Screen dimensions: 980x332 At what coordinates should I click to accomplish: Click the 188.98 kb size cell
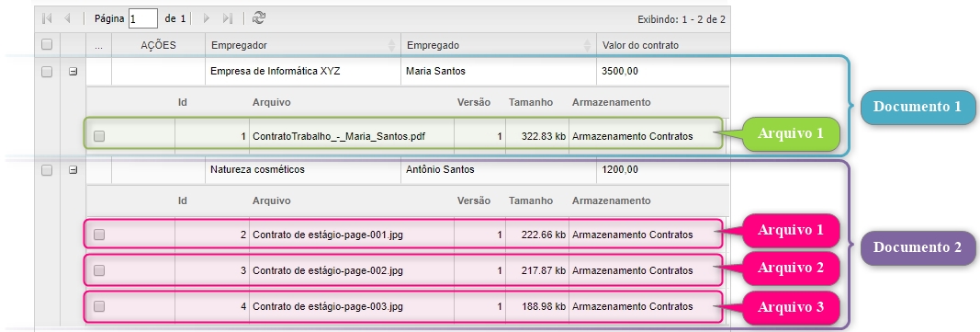(x=537, y=307)
